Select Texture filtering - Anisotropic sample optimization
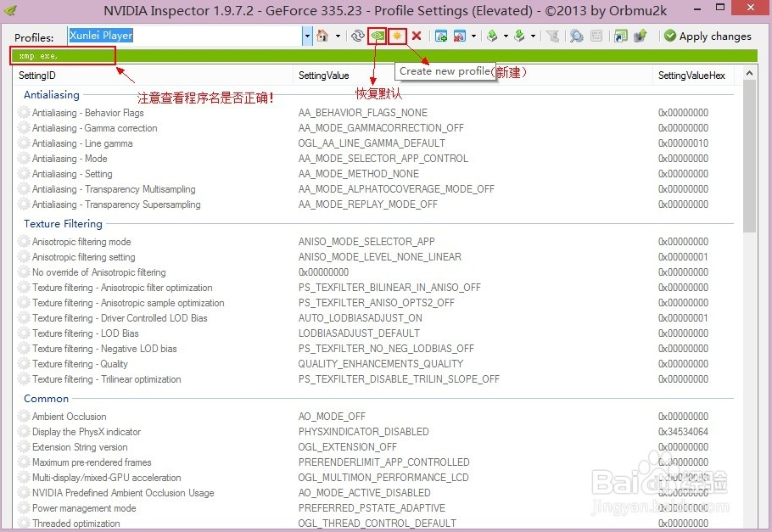Screen dimensions: 772x532 point(128,303)
